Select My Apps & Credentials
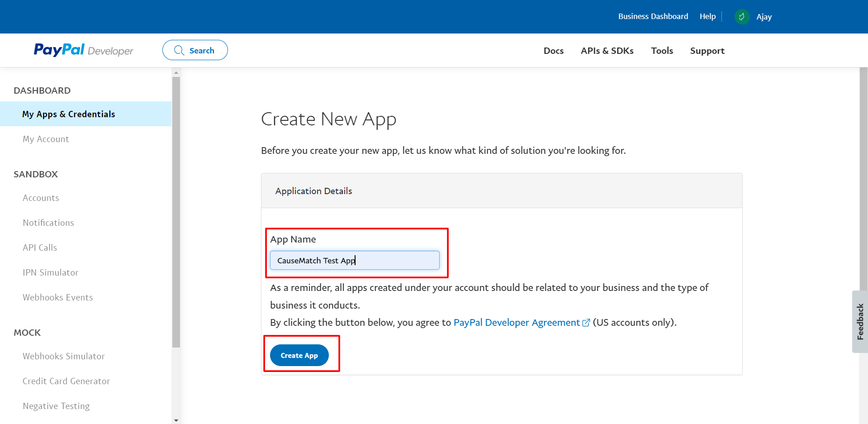This screenshot has width=868, height=424. click(86, 114)
